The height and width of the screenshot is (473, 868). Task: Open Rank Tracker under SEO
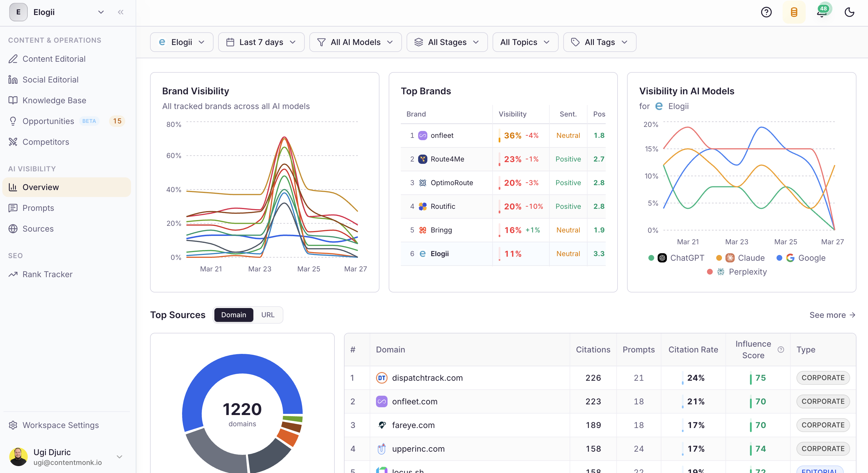click(48, 274)
